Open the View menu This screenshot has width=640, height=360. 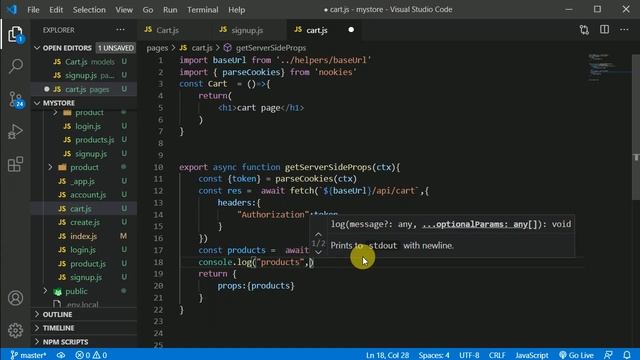[124, 9]
